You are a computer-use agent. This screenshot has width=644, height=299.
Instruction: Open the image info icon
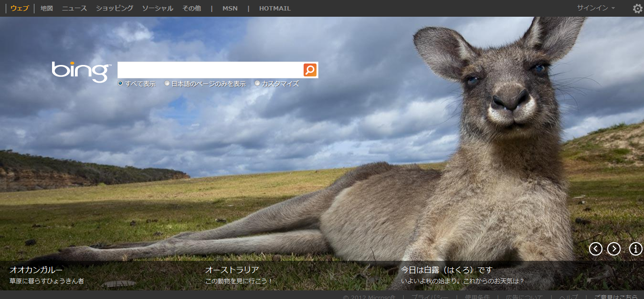click(x=635, y=249)
